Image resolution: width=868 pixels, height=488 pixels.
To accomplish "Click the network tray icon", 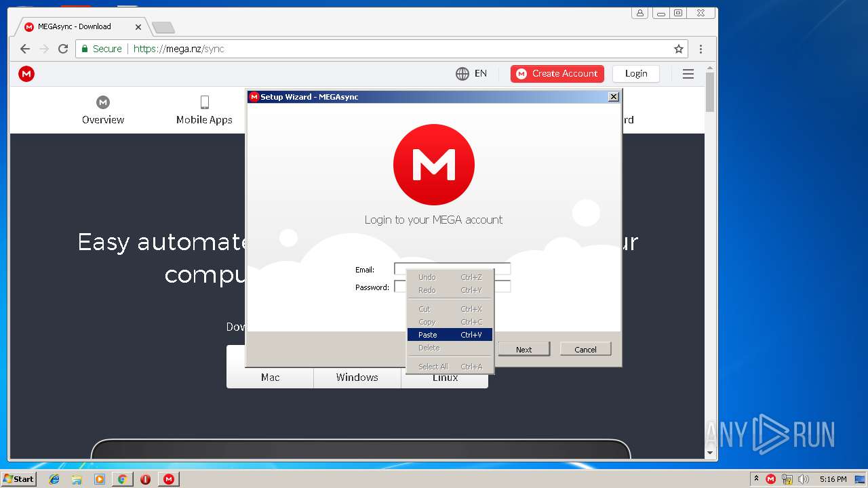I will tap(787, 479).
